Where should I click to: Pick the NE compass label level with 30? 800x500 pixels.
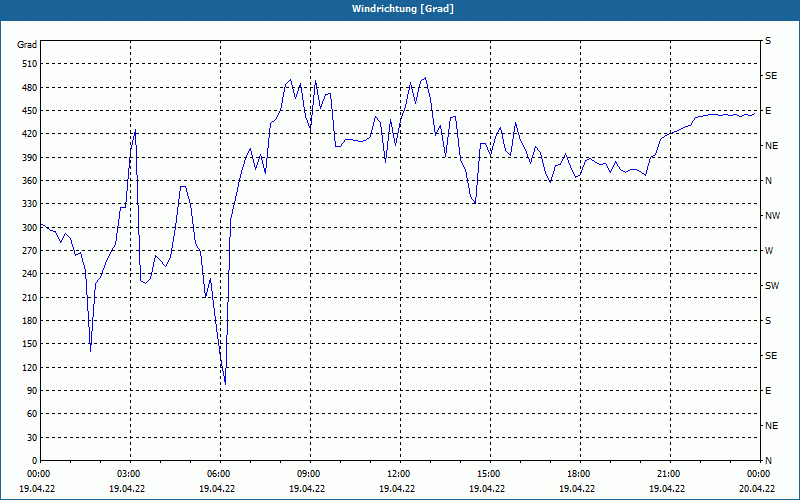pos(771,426)
